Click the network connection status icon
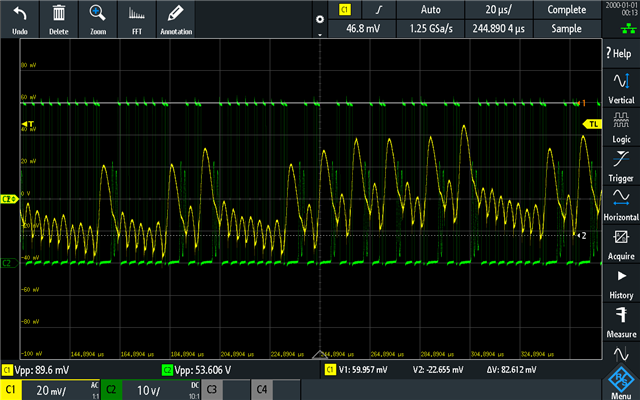 coord(628,28)
